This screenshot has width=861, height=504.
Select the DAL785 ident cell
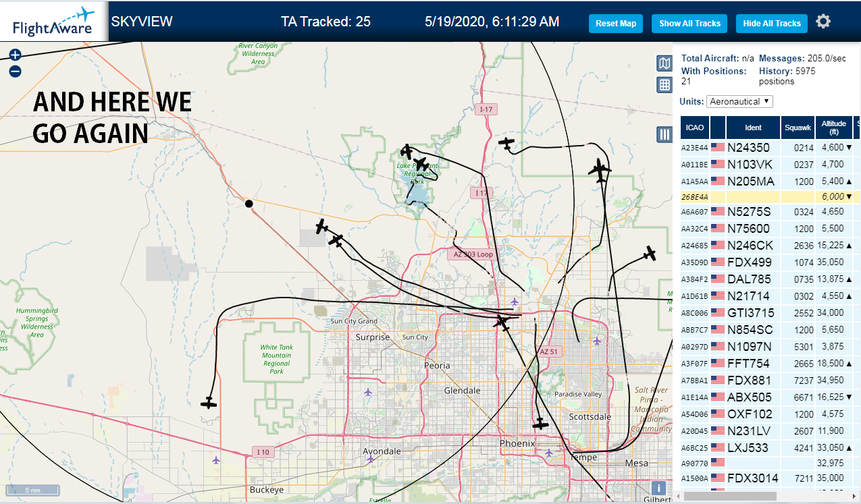[x=753, y=279]
